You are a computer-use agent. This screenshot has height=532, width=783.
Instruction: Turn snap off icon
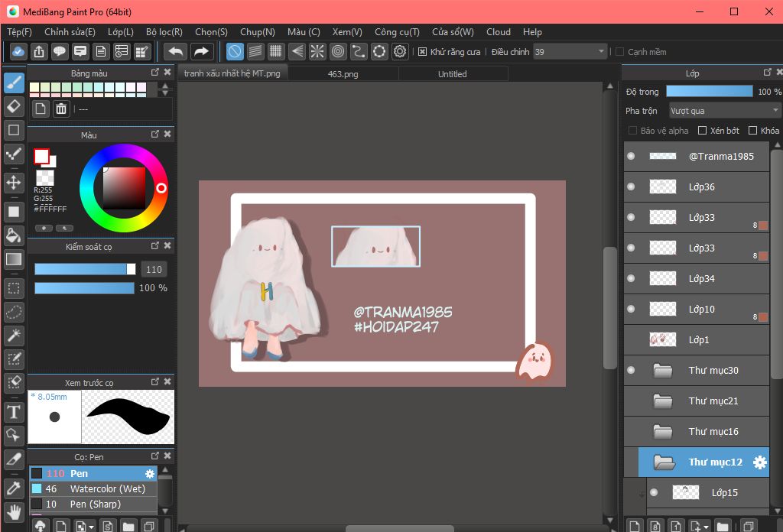point(235,51)
